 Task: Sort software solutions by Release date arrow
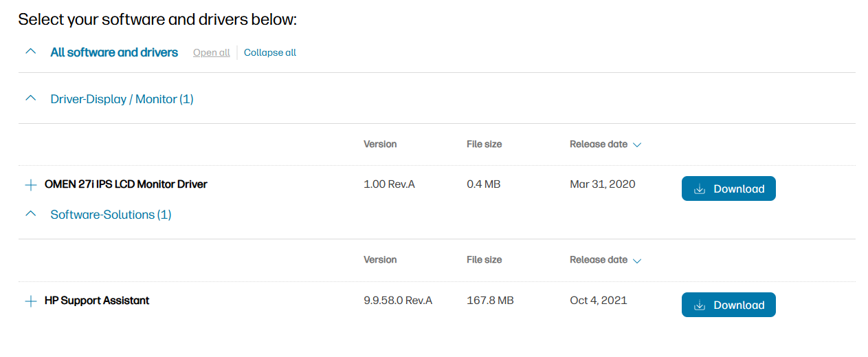[637, 261]
